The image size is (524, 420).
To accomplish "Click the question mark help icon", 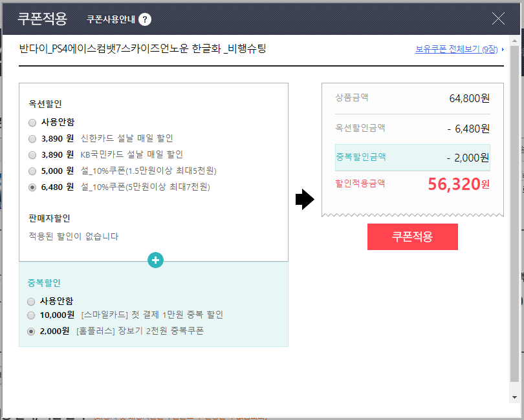I will [145, 19].
